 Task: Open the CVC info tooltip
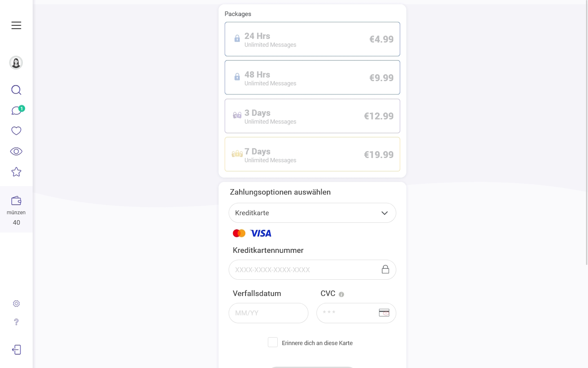tap(342, 294)
